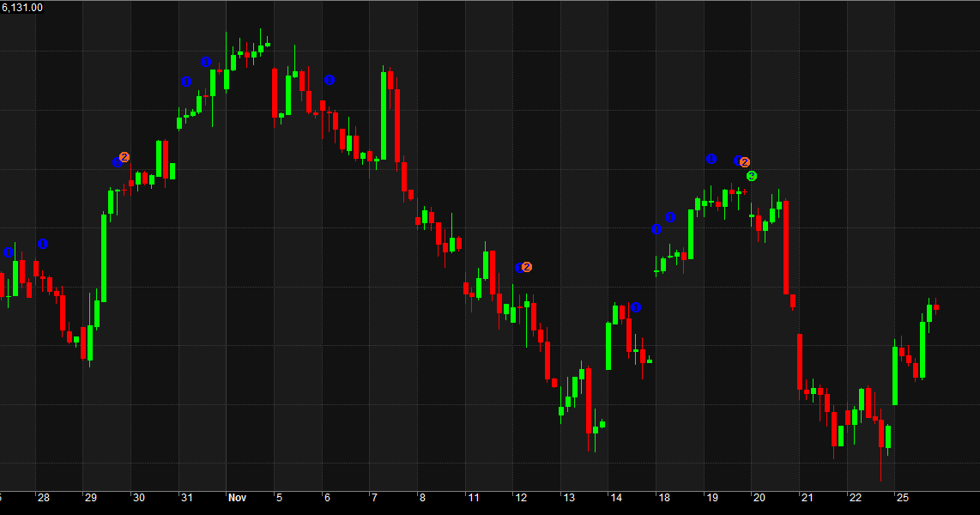Click date label 31 on time axis

tap(187, 498)
